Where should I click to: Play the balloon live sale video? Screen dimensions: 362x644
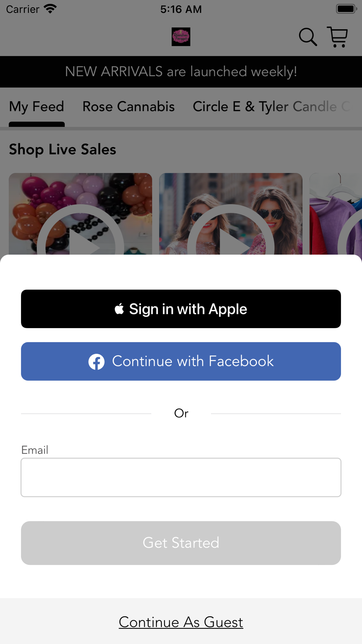click(x=80, y=214)
